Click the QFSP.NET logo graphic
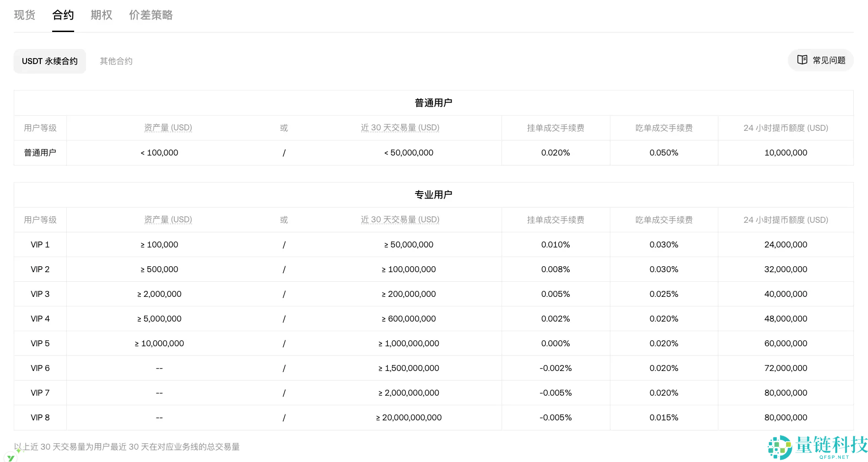Viewport: 868px width, 462px height. 781,448
